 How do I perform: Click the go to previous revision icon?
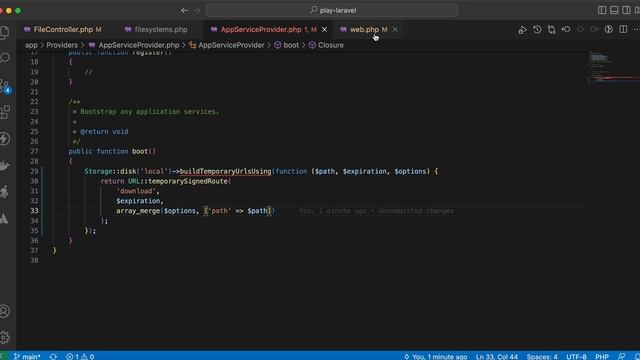[x=566, y=29]
